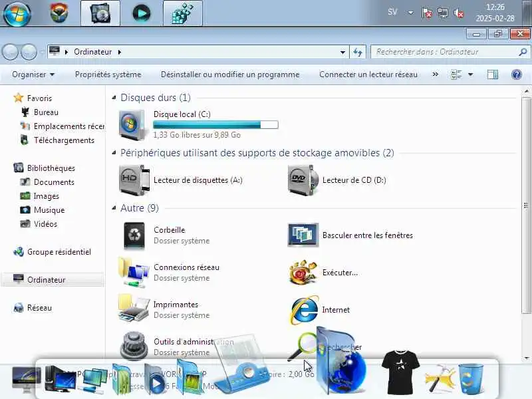This screenshot has height=399, width=532.
Task: Select Lecteur de disquettes (A:)
Action: (x=181, y=180)
